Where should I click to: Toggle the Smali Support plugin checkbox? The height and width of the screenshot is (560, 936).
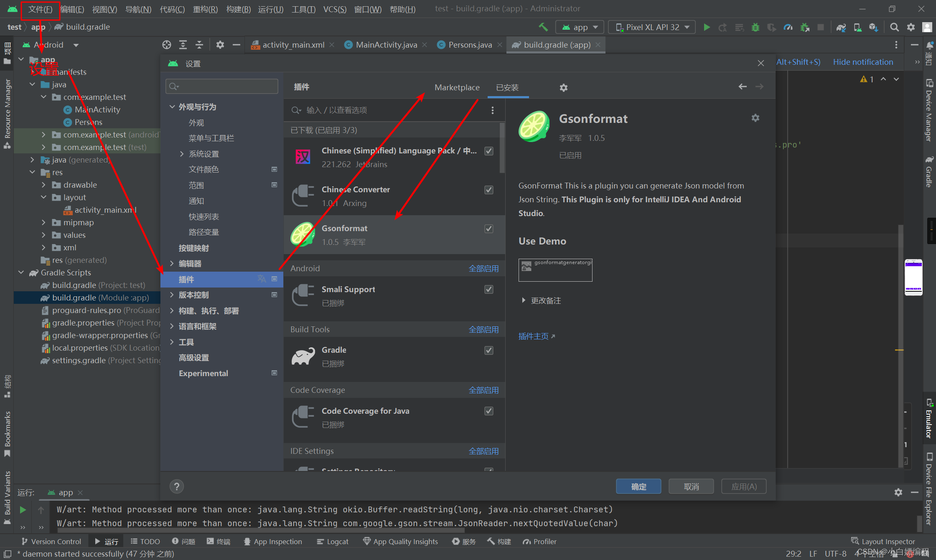pos(489,289)
